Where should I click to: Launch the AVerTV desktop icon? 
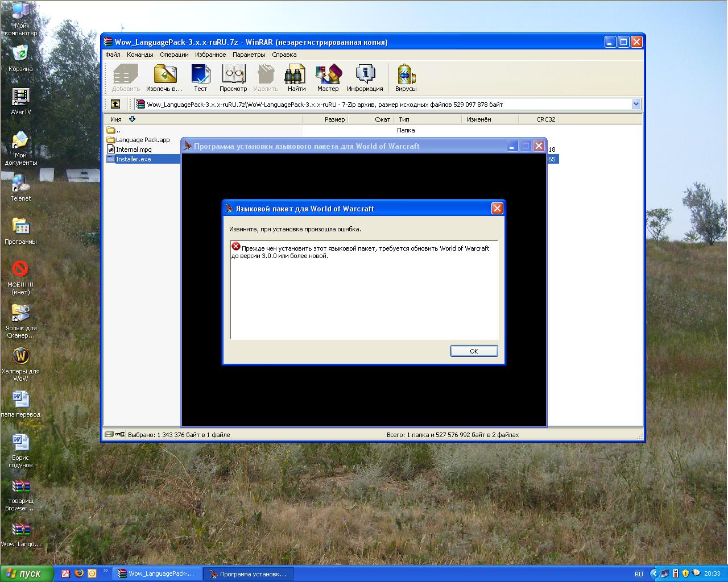click(x=21, y=102)
